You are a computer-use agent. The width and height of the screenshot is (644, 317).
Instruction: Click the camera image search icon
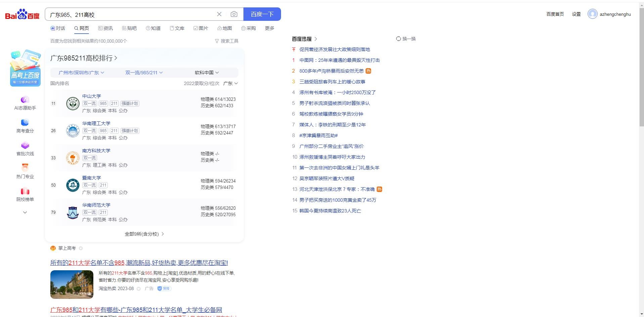point(234,14)
